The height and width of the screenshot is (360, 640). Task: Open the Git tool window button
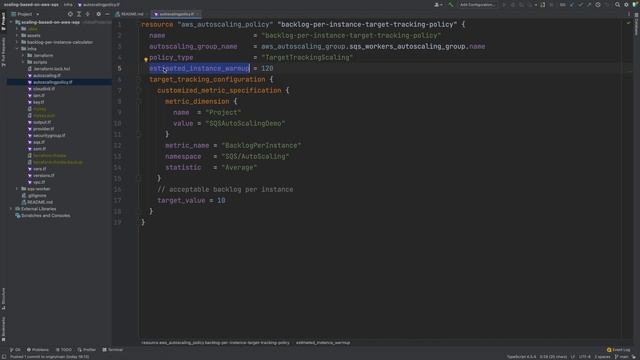pos(15,350)
